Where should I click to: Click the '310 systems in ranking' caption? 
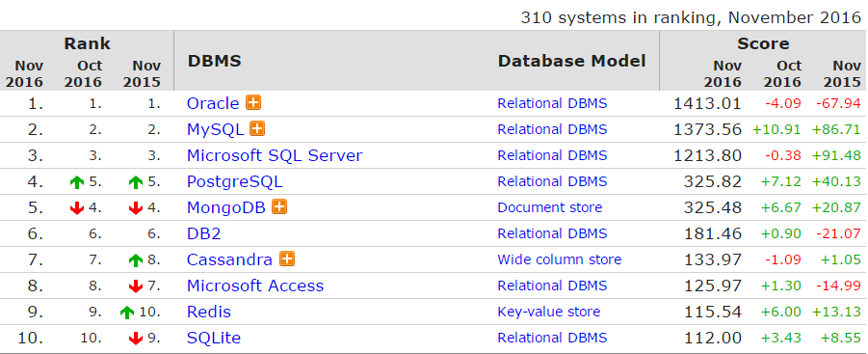click(x=691, y=17)
